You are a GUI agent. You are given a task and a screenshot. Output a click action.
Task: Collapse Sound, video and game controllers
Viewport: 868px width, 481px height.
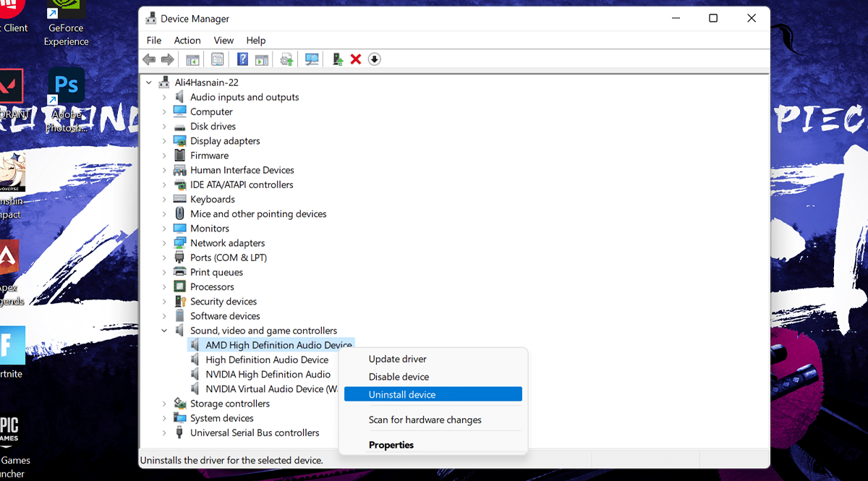pyautogui.click(x=164, y=331)
